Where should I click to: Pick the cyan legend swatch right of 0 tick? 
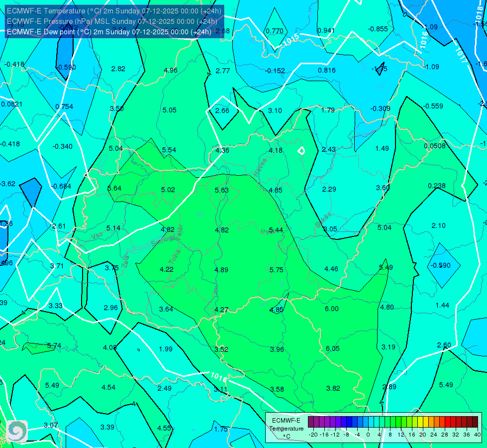click(371, 422)
